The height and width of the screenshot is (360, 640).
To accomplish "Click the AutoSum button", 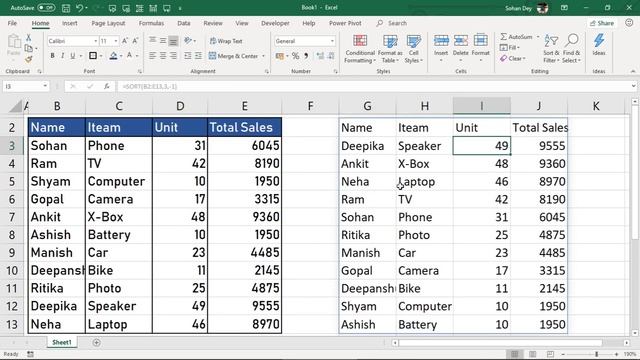I will tap(516, 37).
